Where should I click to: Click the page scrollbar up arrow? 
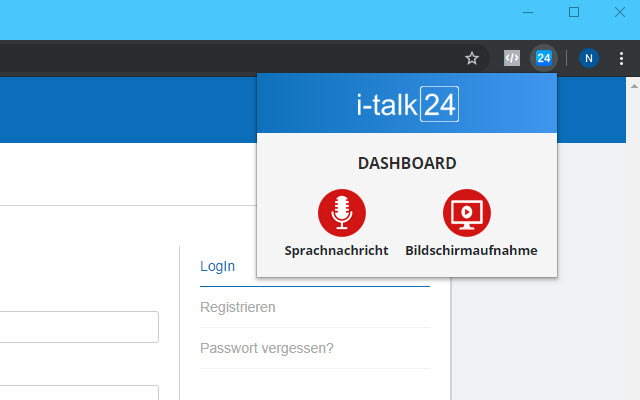[x=634, y=86]
